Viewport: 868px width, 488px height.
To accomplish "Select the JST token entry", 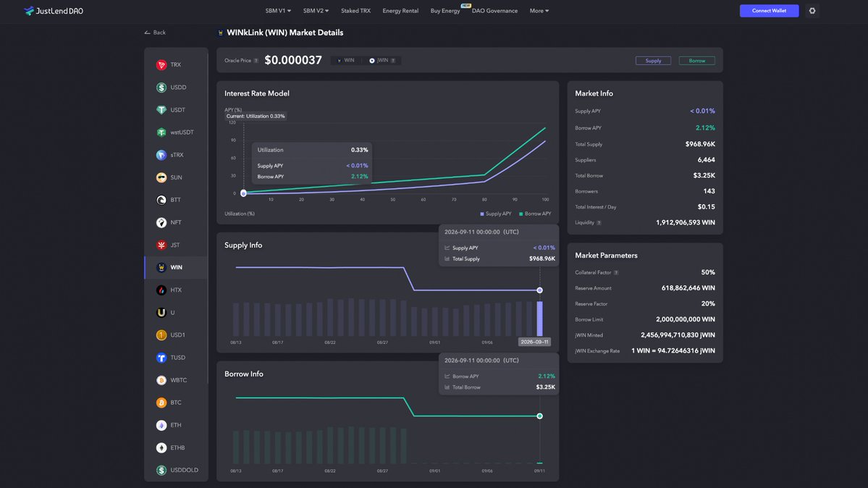I will click(x=176, y=245).
